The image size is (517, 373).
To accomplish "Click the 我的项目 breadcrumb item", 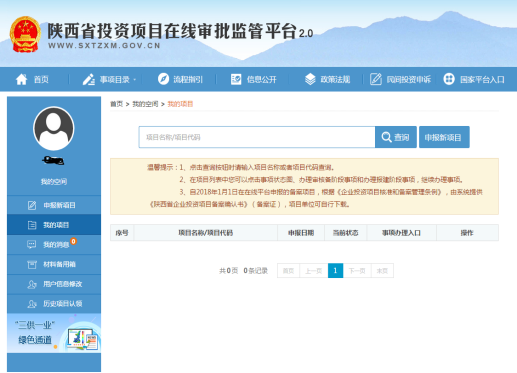I will 180,104.
